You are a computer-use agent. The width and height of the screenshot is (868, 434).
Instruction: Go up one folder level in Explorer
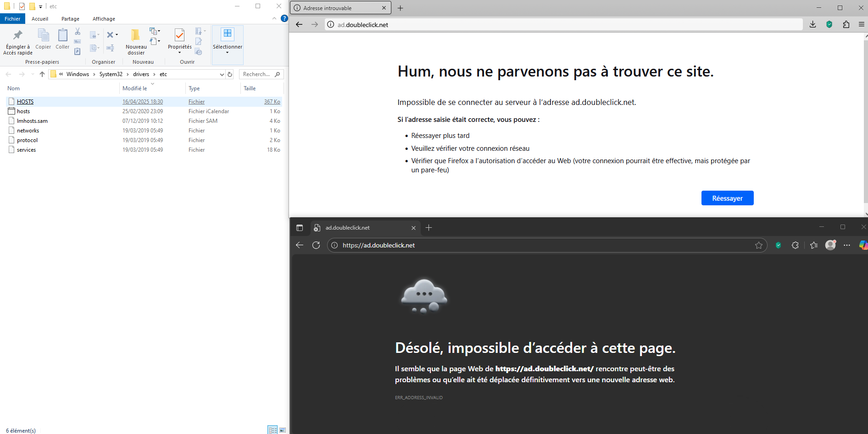(x=42, y=74)
